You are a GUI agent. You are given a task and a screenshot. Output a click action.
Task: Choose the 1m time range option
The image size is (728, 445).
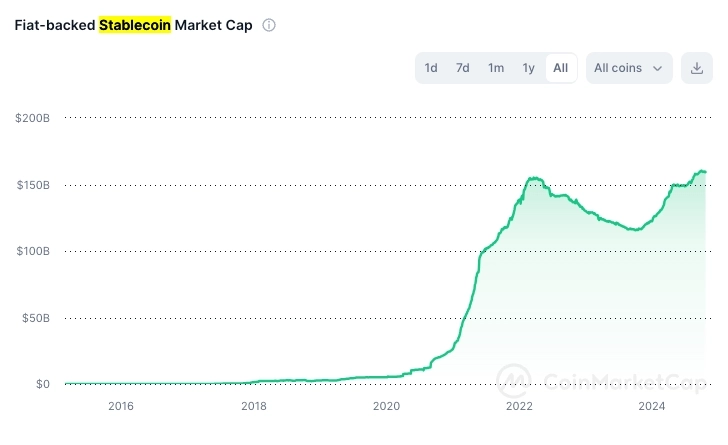(x=496, y=68)
